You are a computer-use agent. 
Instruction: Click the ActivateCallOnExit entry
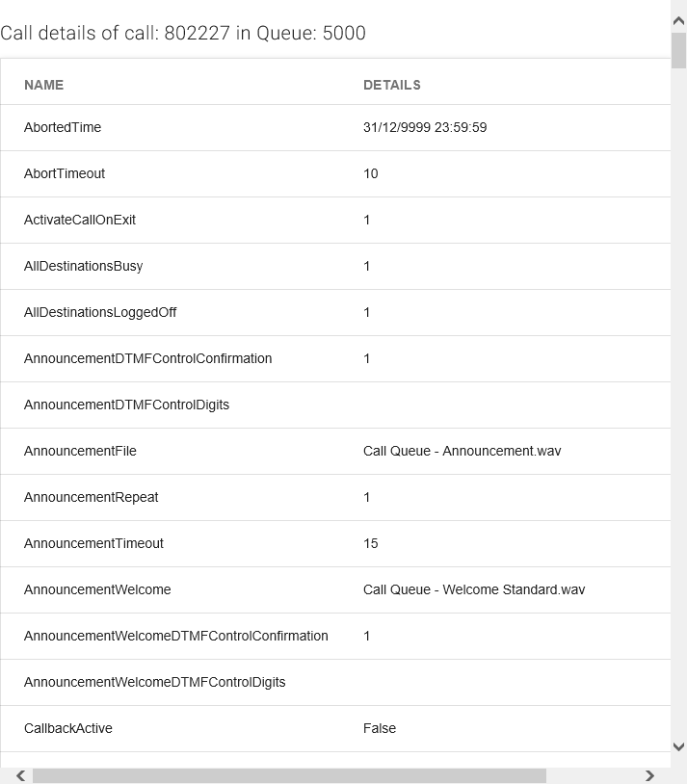coord(80,220)
